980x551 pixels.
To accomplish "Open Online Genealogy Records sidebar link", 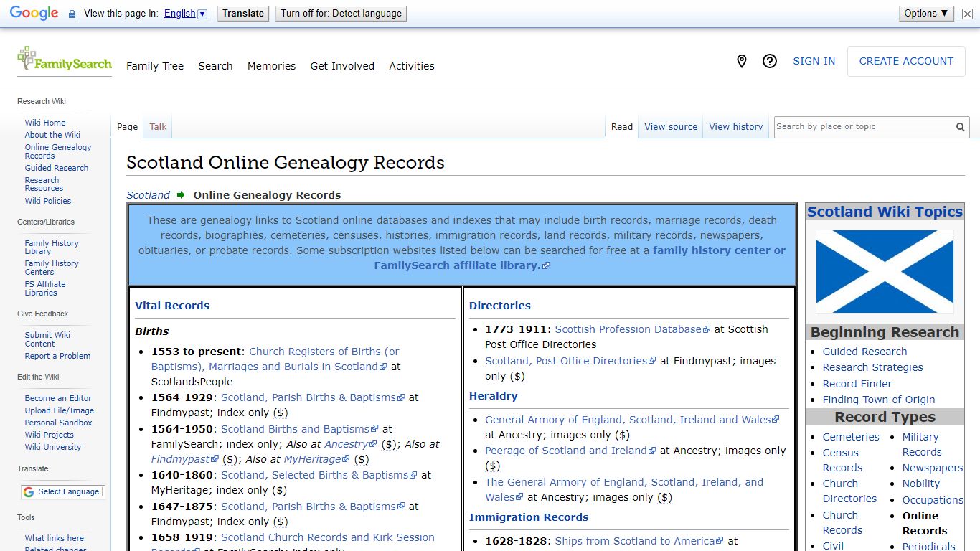I will pyautogui.click(x=58, y=151).
